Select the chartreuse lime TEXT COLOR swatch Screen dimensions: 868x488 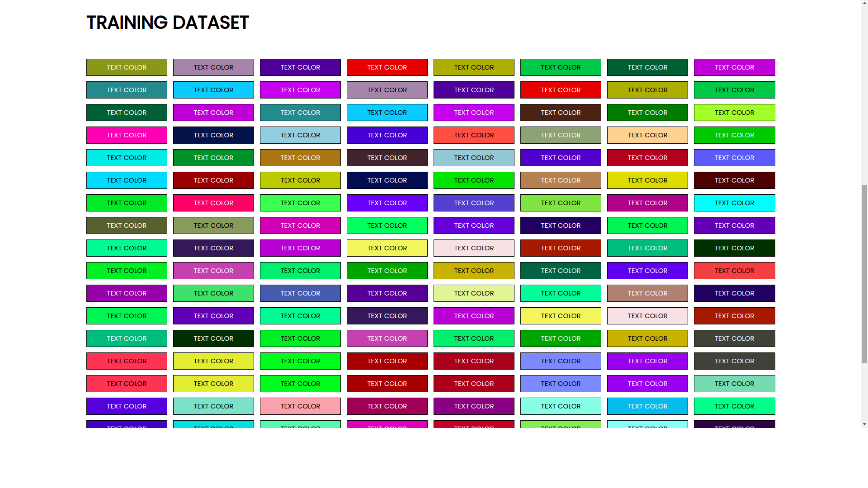click(x=734, y=113)
